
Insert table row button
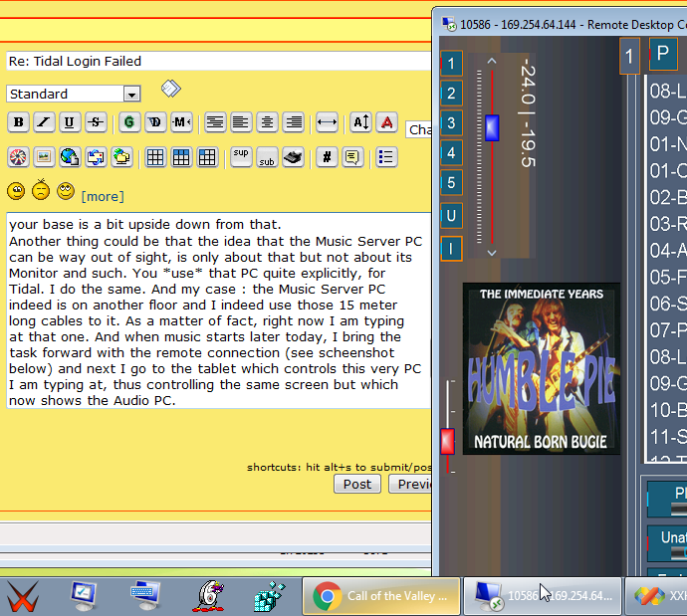[181, 157]
